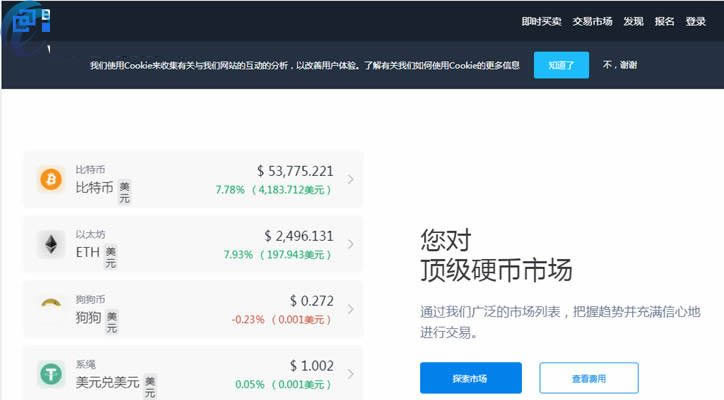Viewport: 724px width, 400px height.
Task: Click the orange Bitcoin coin icon
Action: [50, 179]
